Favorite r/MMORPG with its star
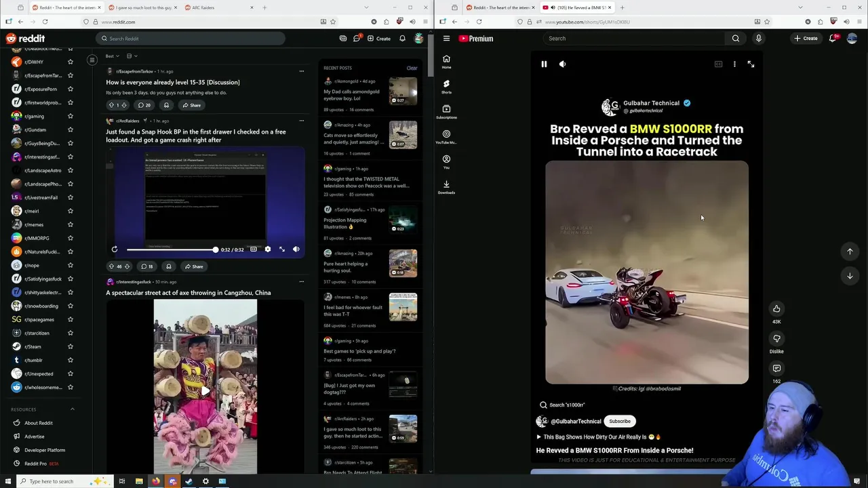 [x=70, y=238]
